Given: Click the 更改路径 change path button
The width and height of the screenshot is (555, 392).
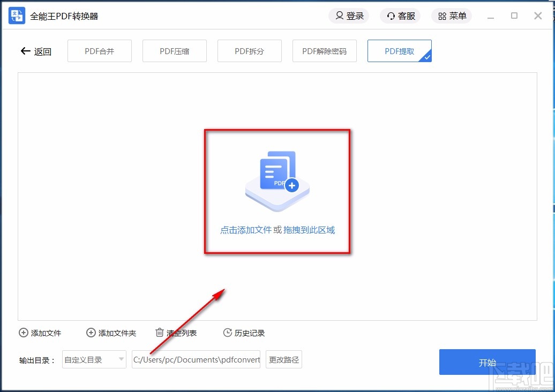Looking at the screenshot, I should [x=283, y=359].
